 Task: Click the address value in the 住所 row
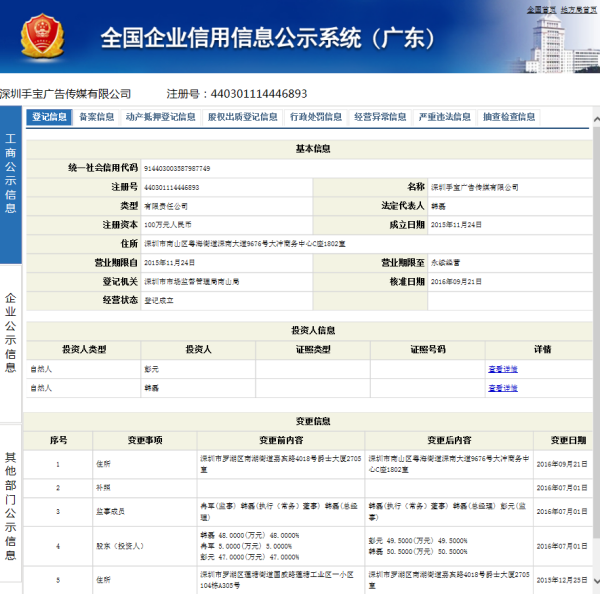(245, 244)
